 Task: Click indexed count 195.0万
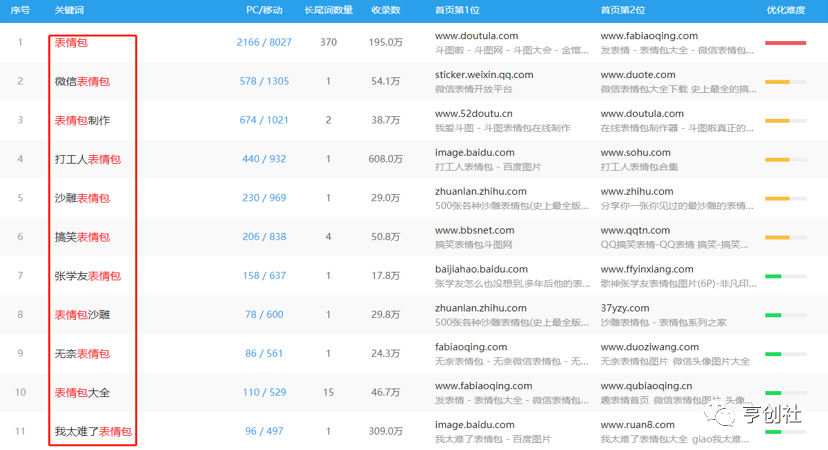[385, 42]
